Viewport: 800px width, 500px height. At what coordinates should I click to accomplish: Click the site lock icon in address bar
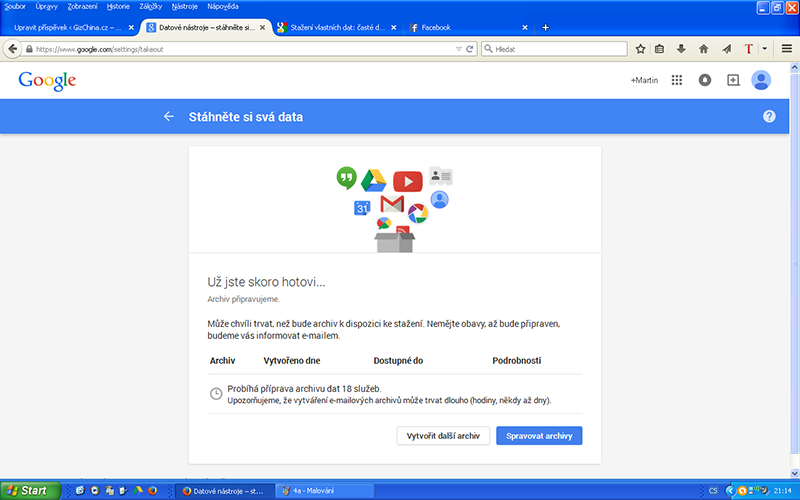coord(29,49)
